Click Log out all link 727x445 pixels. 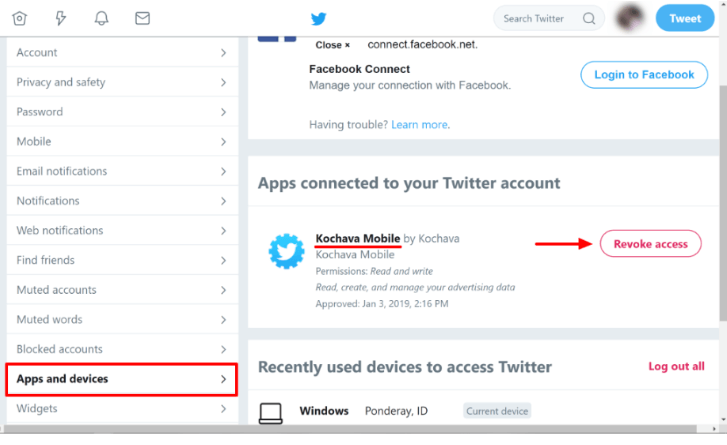coord(676,367)
